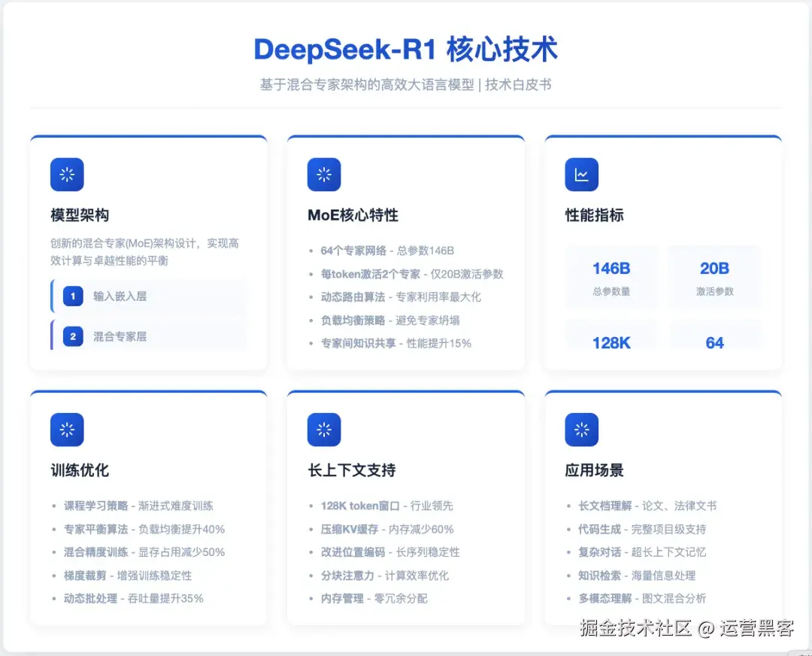812x656 pixels.
Task: Click the bullet 专家平衡算法 - 负载均衡提升40%
Action: [144, 529]
